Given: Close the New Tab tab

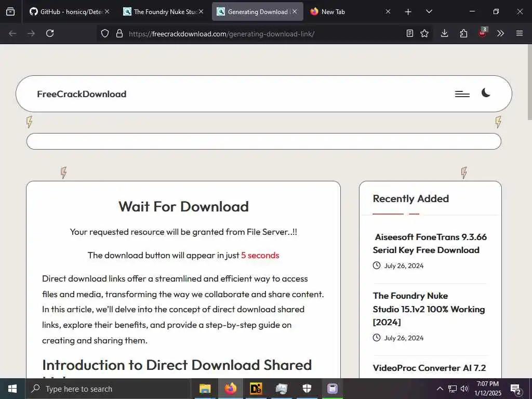Looking at the screenshot, I should pos(388,11).
